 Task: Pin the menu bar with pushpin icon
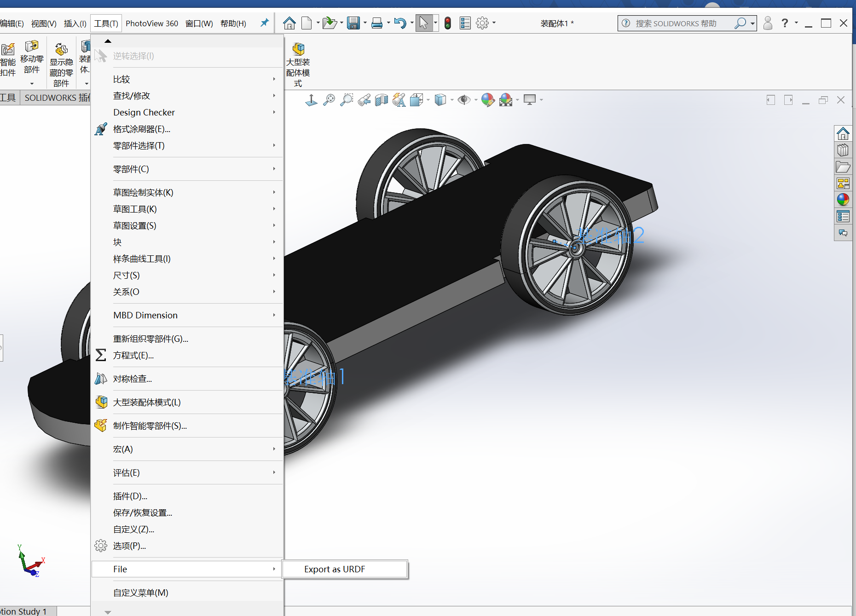(264, 23)
